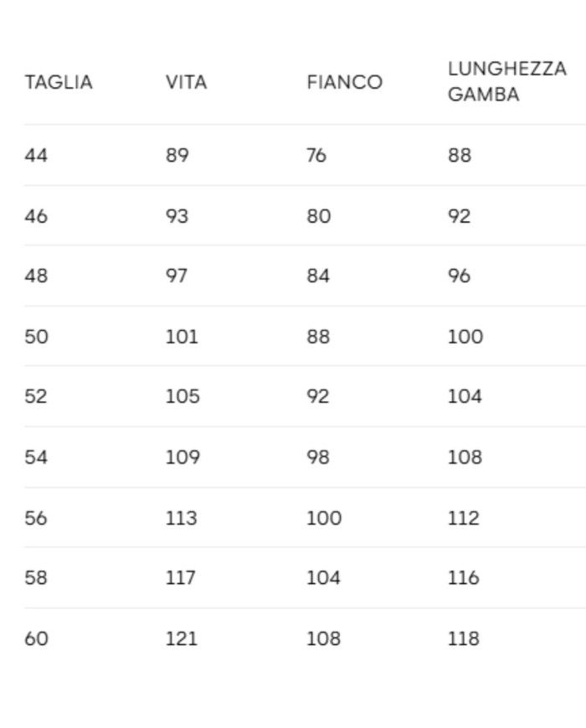Click LUNGHEZZA GAMBA value 96 for size 48

click(x=460, y=276)
